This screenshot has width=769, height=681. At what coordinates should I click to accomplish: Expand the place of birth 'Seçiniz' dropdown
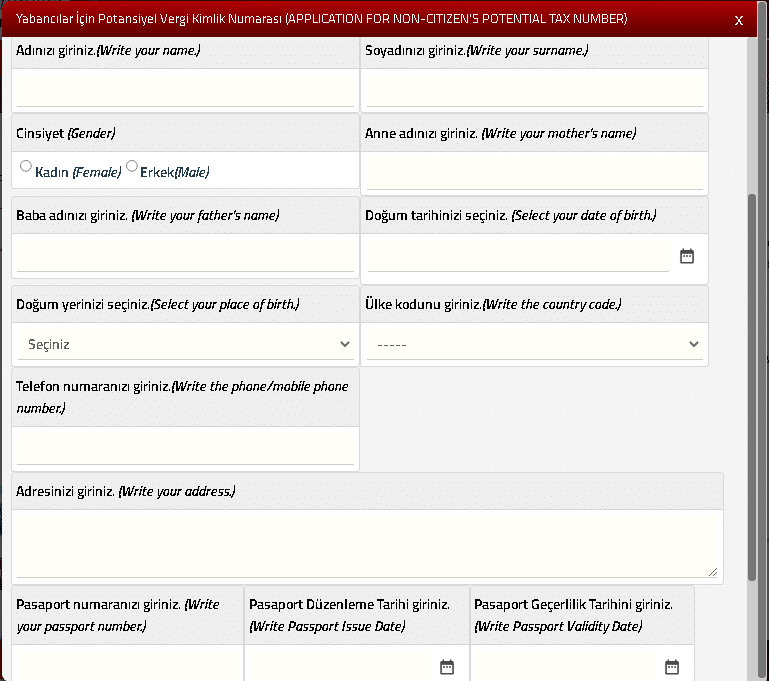pyautogui.click(x=185, y=344)
